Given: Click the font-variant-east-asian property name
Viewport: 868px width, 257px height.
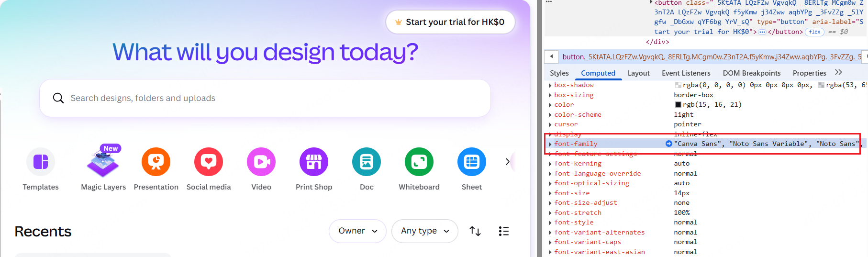Looking at the screenshot, I should [x=600, y=252].
